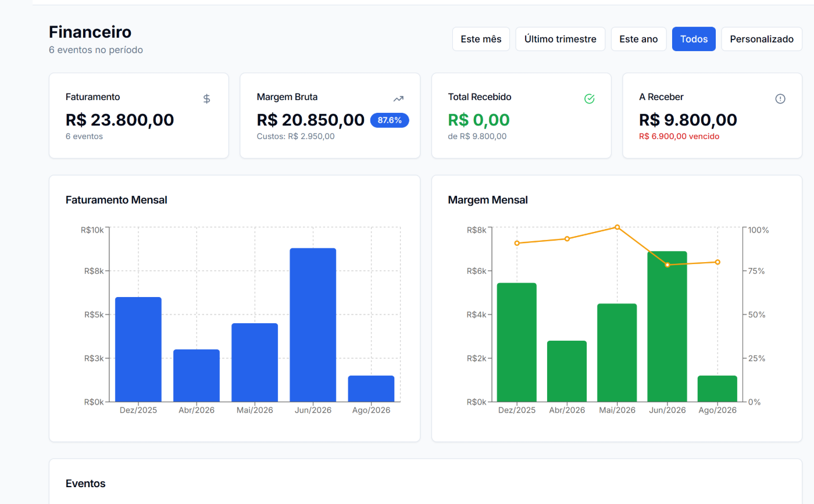This screenshot has width=814, height=504.
Task: Click orange line point above Jun/2026
Action: 667,264
